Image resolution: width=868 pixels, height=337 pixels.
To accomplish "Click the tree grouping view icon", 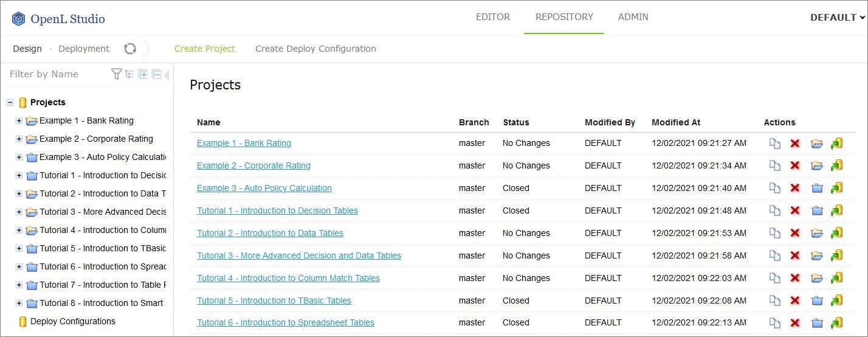I will click(x=129, y=74).
